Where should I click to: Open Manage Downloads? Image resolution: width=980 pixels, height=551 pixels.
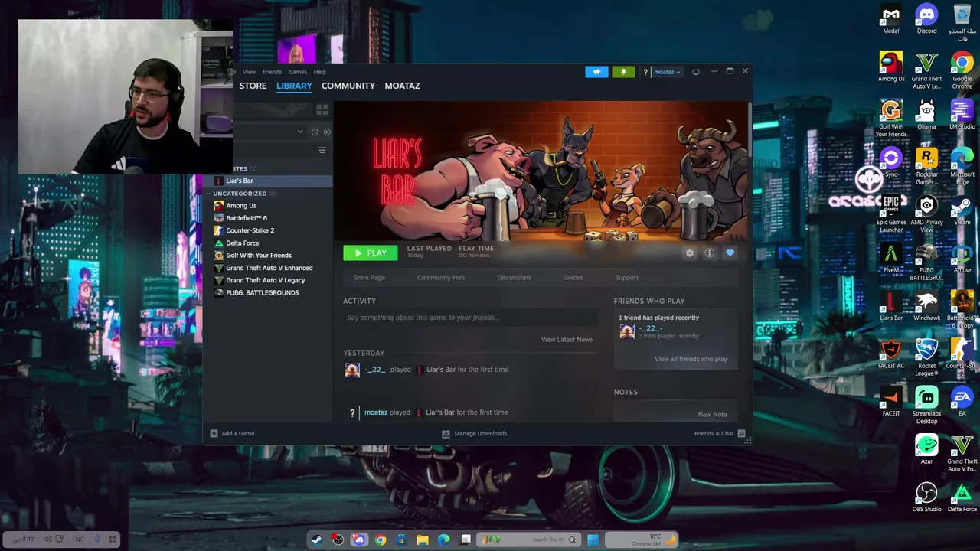click(x=475, y=434)
